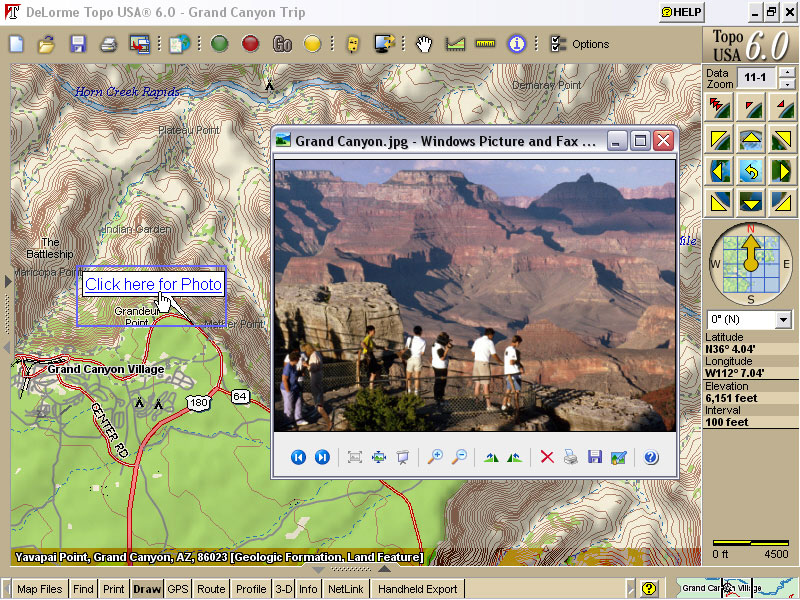Switch to the Route tab
800x600 pixels.
tap(211, 589)
